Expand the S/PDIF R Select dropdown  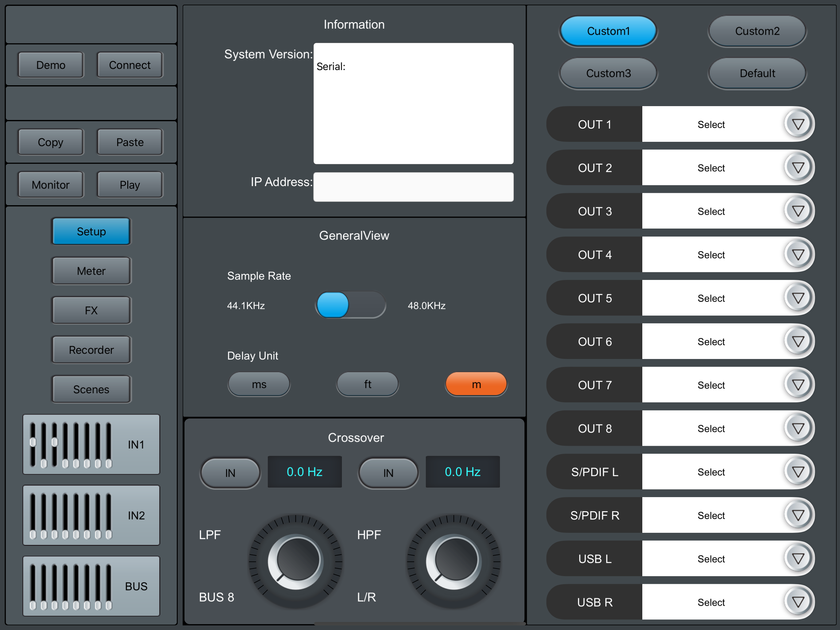click(x=711, y=515)
